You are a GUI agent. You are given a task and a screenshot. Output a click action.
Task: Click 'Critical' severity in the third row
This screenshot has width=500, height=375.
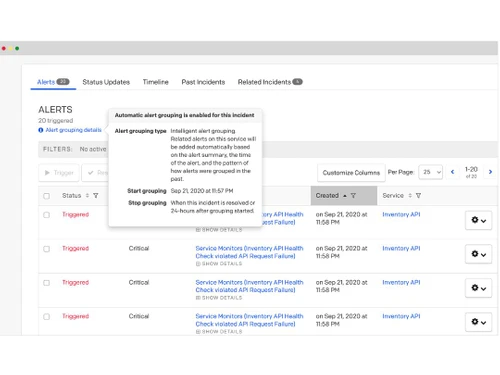point(139,282)
